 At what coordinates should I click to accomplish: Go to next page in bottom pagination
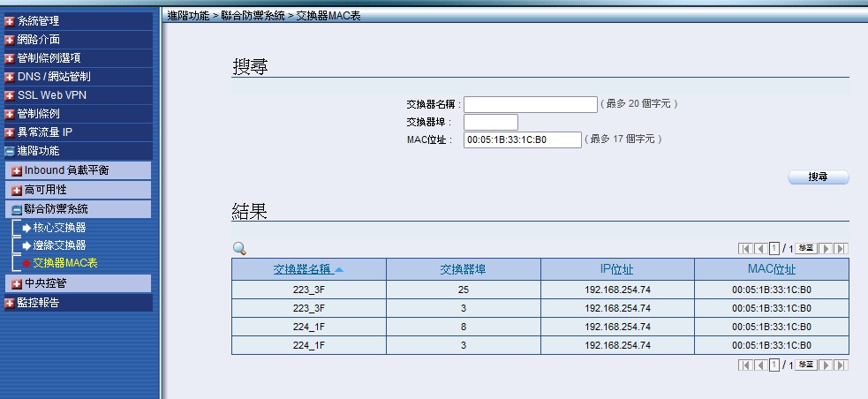click(x=826, y=365)
